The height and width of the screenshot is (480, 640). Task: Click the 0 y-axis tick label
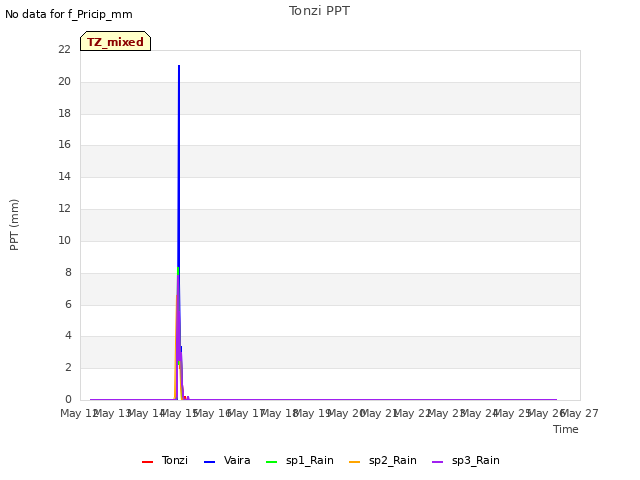tap(68, 400)
